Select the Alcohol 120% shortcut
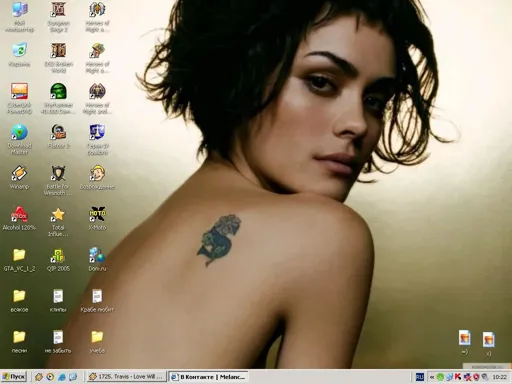The width and height of the screenshot is (512, 384). (19, 218)
